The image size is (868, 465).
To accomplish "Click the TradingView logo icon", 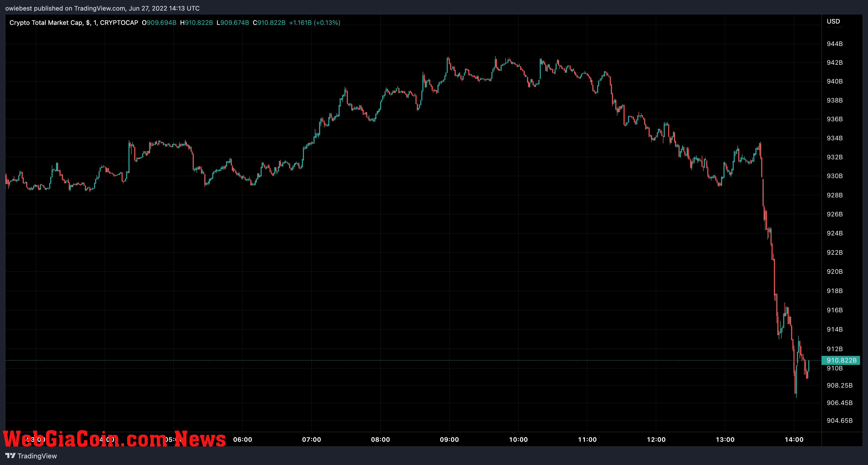I will tap(11, 455).
